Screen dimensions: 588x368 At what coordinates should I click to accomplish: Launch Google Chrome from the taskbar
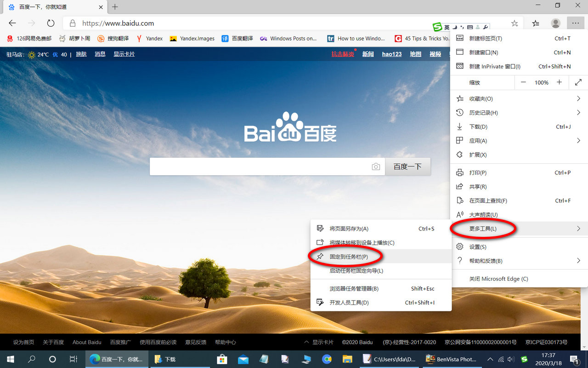tap(327, 359)
